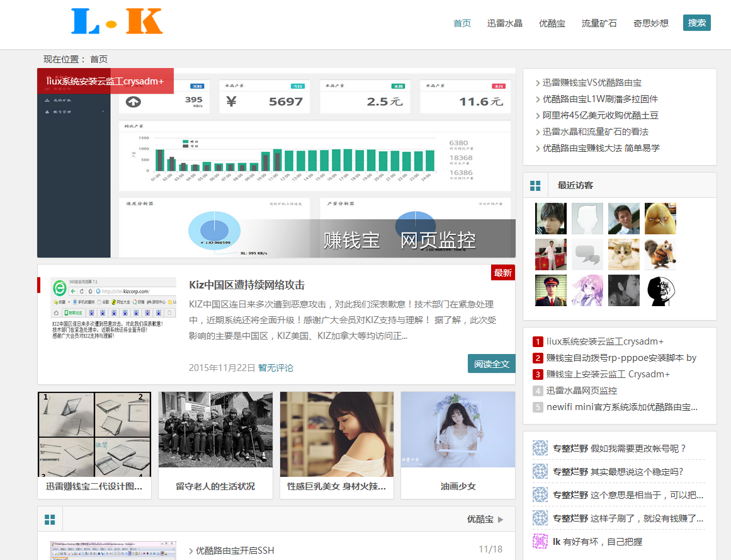Click the 赚钱宝 网页监控 slider caption
Image resolution: width=731 pixels, height=560 pixels.
pos(400,241)
